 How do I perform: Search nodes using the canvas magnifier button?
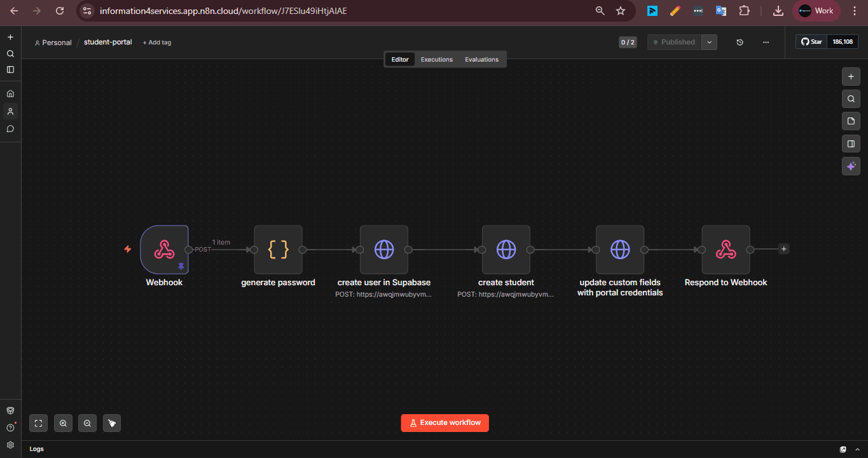coord(851,98)
